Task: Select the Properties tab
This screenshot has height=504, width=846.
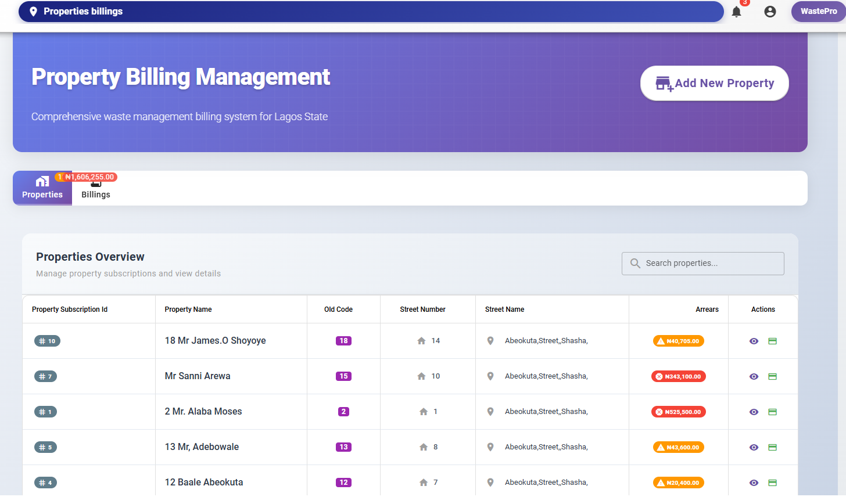Action: click(x=42, y=188)
